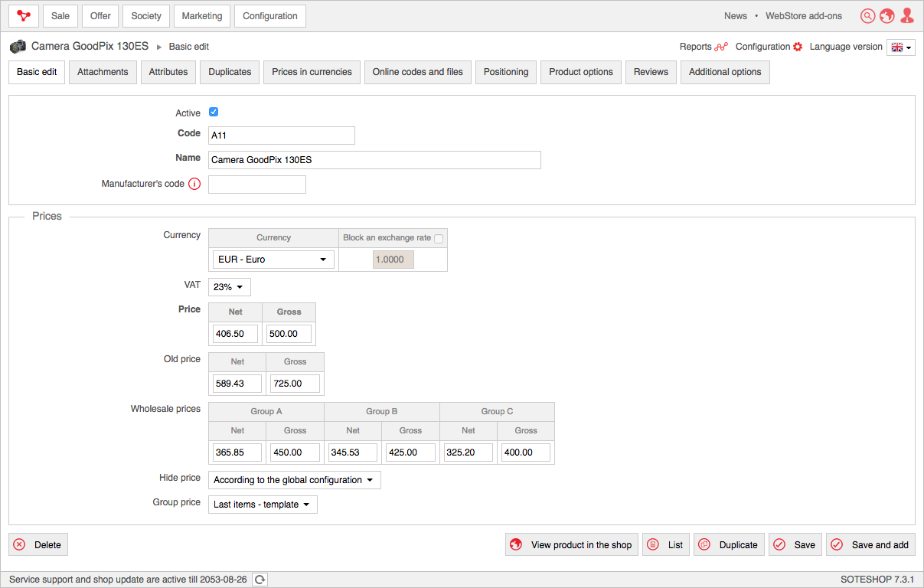Click Group C Net wholesale price field
The height and width of the screenshot is (588, 924).
click(469, 452)
